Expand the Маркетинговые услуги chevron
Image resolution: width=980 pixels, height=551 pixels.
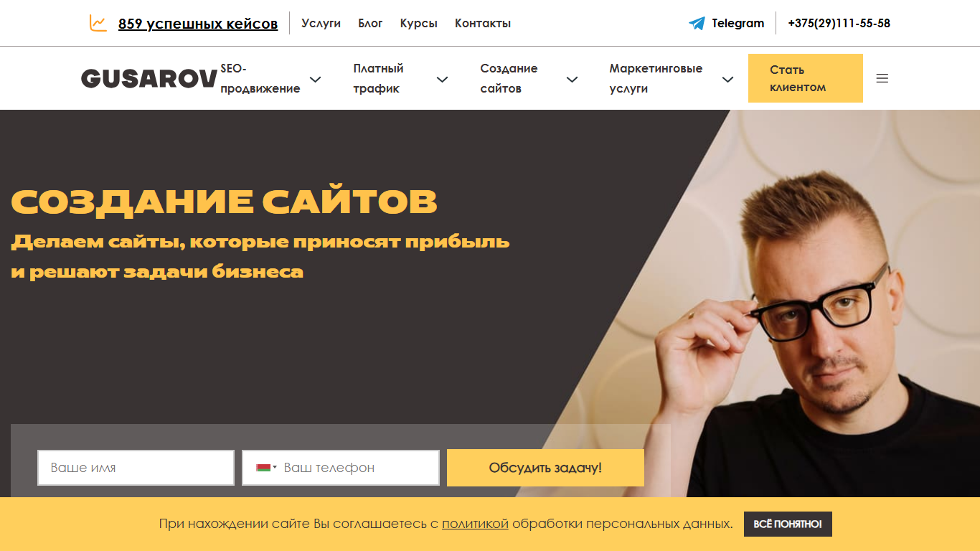click(x=727, y=79)
